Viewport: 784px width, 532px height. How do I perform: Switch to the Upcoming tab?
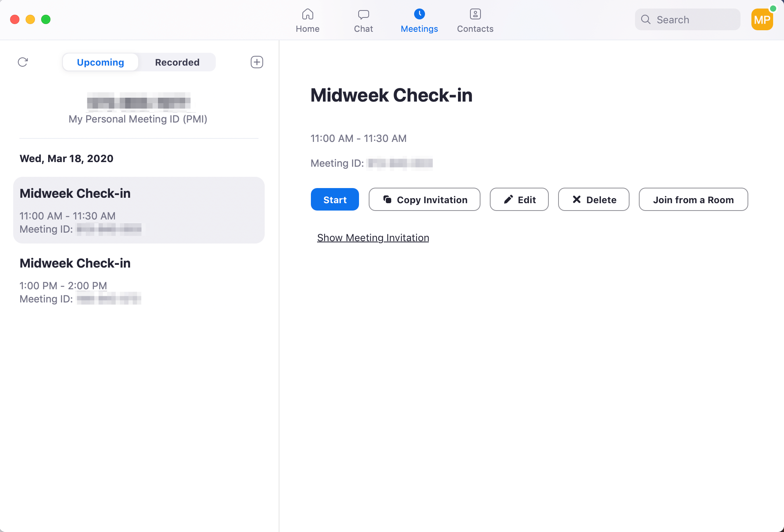tap(101, 62)
